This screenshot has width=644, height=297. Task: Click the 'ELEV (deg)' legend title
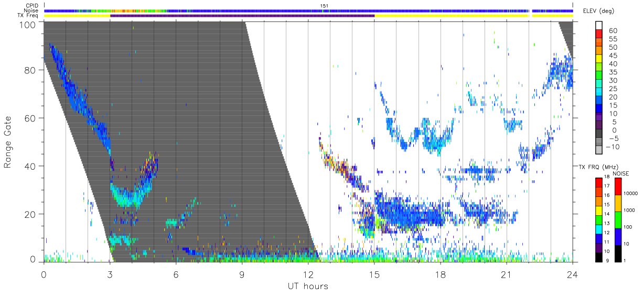coord(598,10)
